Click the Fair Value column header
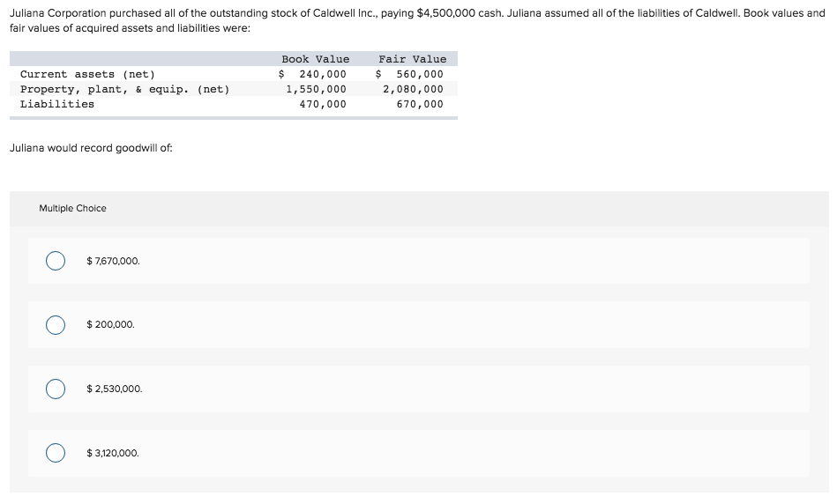The image size is (837, 504). (413, 59)
